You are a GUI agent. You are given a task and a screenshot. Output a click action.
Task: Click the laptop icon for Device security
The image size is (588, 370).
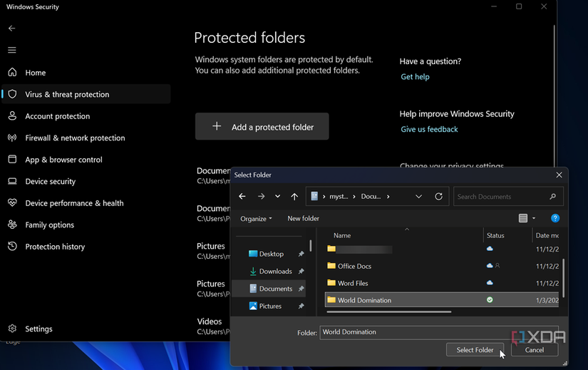12,181
